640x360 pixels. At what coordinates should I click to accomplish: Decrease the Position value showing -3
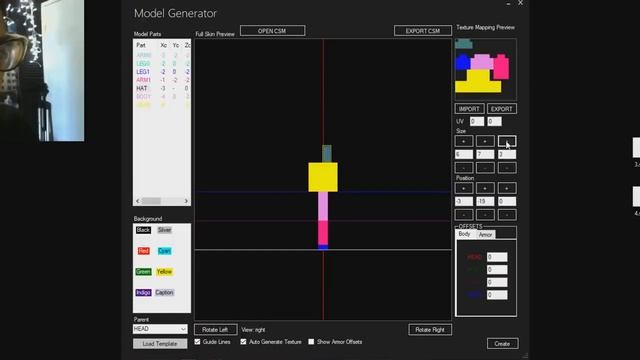pos(464,215)
